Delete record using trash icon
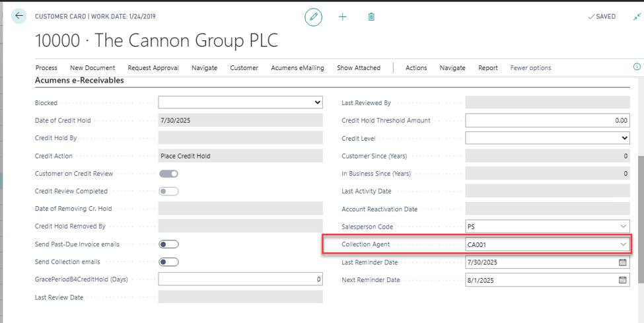The width and height of the screenshot is (644, 323). (x=371, y=17)
